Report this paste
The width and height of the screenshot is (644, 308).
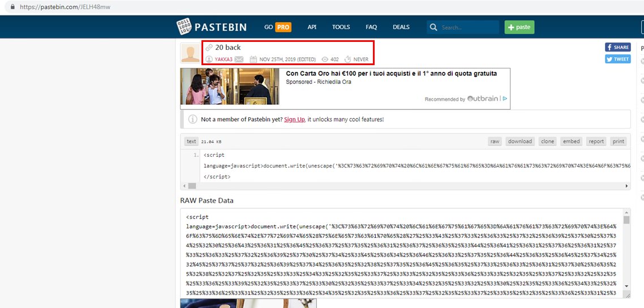pos(596,142)
